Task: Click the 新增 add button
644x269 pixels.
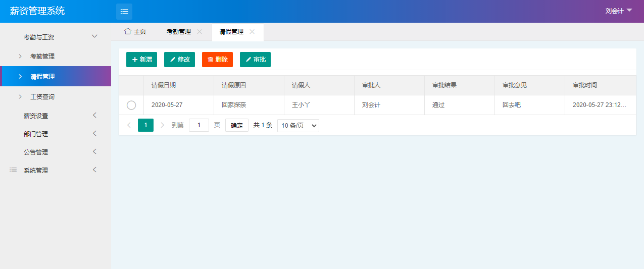Action: click(141, 60)
